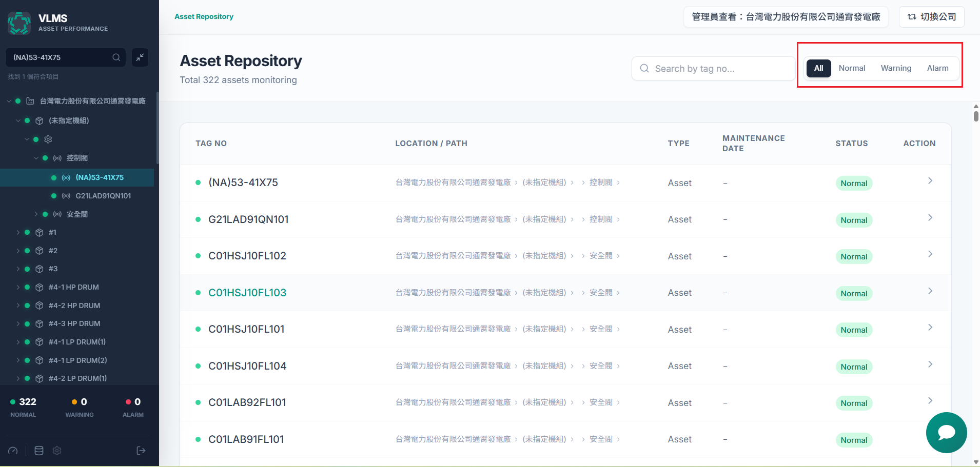
Task: Click the 322 NORMAL counter
Action: [23, 407]
